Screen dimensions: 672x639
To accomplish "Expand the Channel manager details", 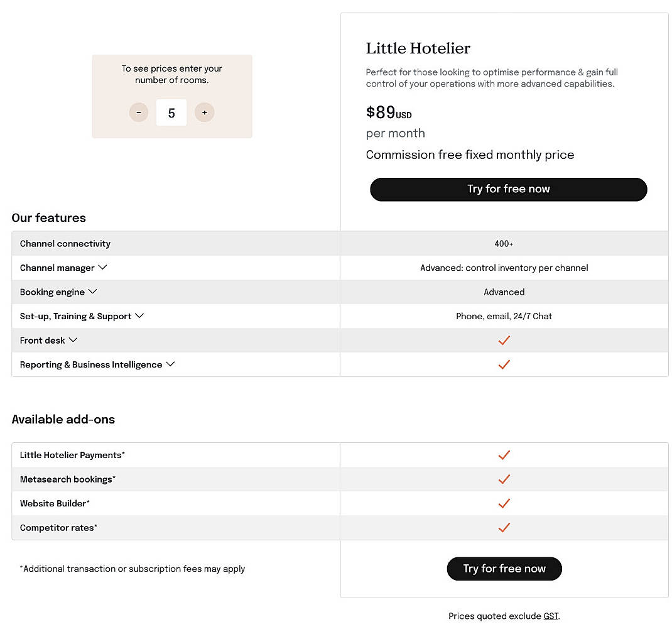I will pos(103,267).
